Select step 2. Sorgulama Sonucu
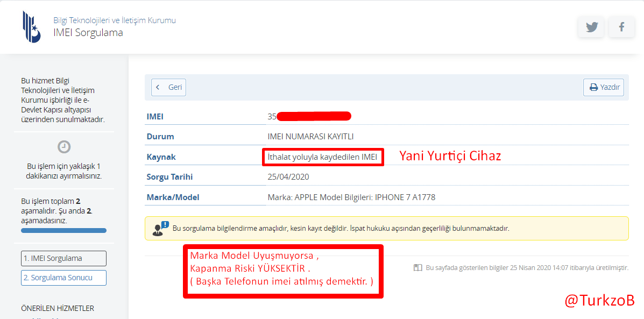This screenshot has height=319, width=644. [x=63, y=278]
